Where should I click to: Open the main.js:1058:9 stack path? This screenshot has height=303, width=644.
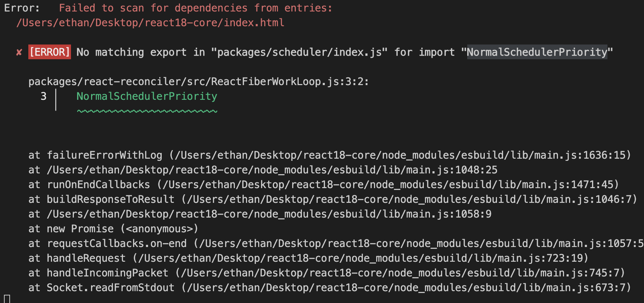click(x=269, y=214)
